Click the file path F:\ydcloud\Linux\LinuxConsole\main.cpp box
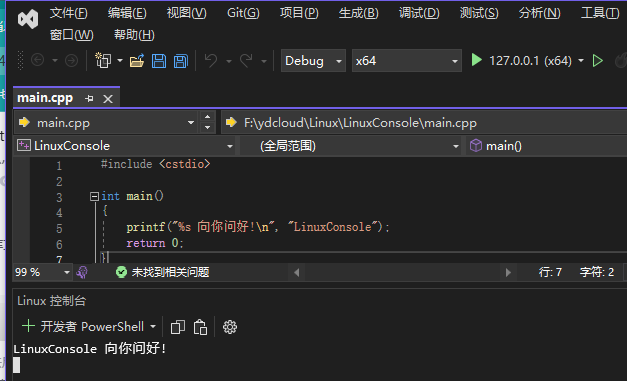The image size is (627, 381). point(424,123)
